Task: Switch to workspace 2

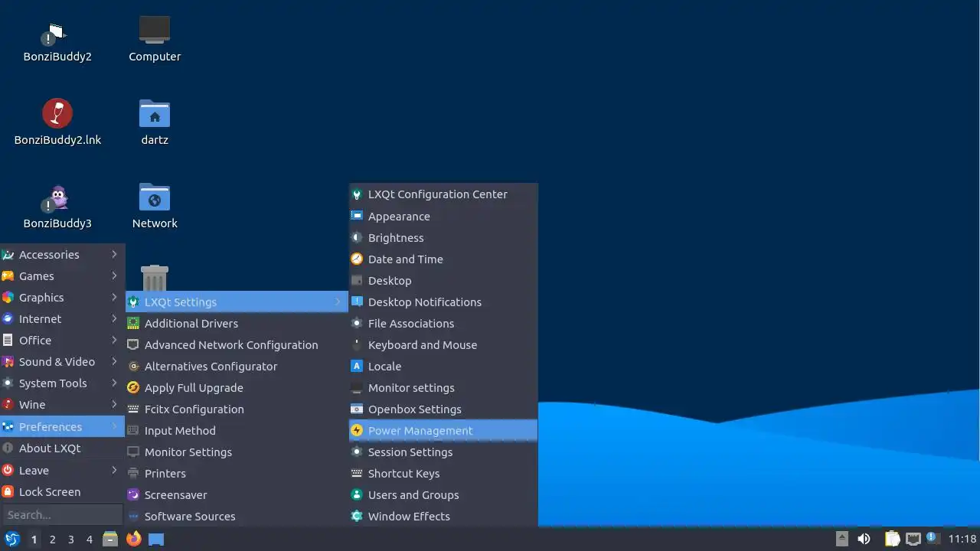Action: [52, 540]
